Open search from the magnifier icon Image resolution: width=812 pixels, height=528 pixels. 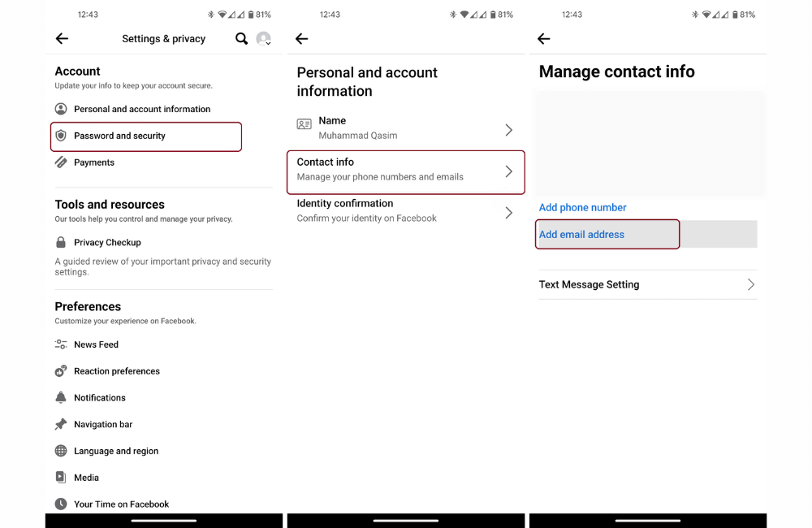point(241,38)
